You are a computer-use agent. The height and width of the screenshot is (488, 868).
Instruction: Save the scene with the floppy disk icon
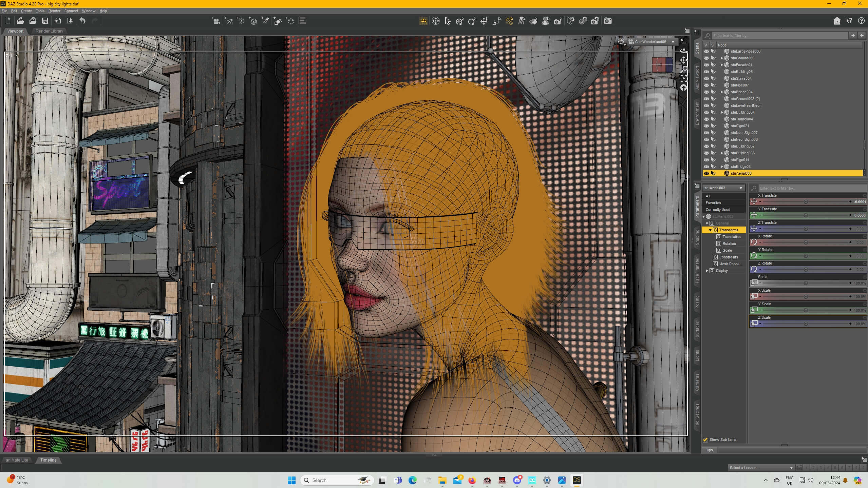click(45, 21)
